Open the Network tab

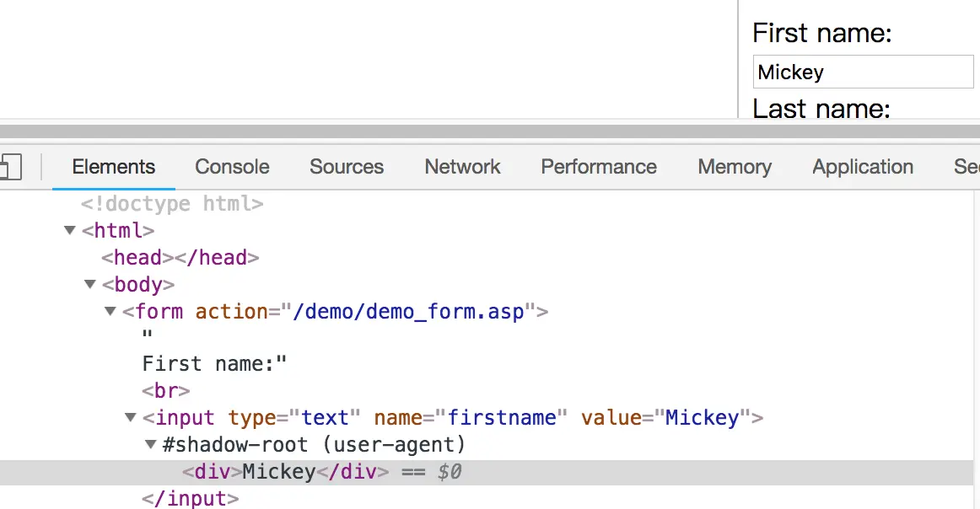[462, 167]
